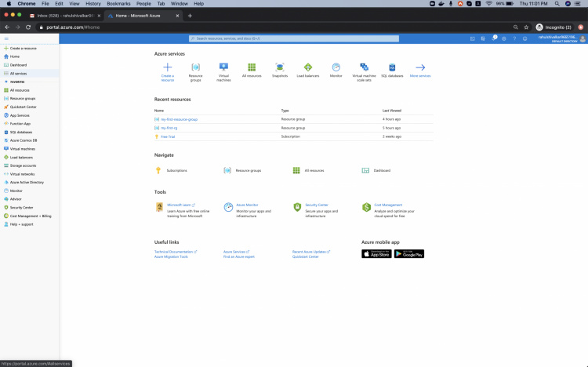
Task: Open SQL databases in Azure services
Action: pyautogui.click(x=392, y=67)
